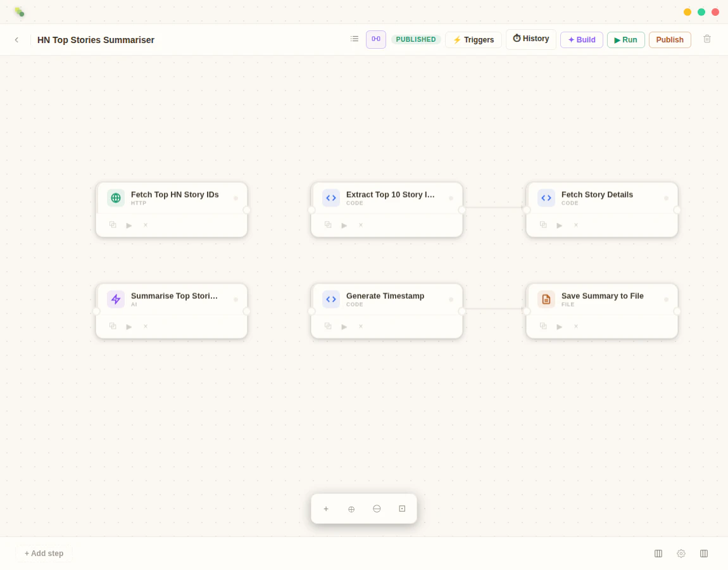Screen dimensions: 728x570
Task: Duplicate the Summarise Top Stories step
Action: point(113,326)
